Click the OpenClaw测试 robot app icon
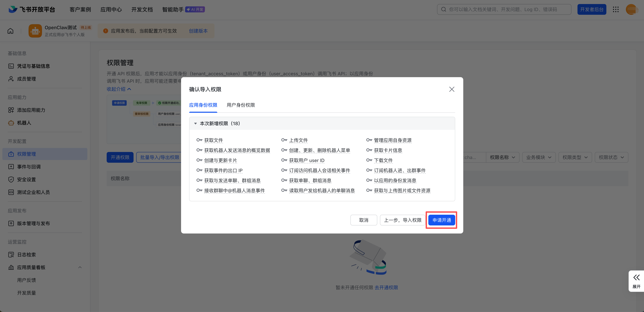Image resolution: width=644 pixels, height=312 pixels. tap(35, 31)
